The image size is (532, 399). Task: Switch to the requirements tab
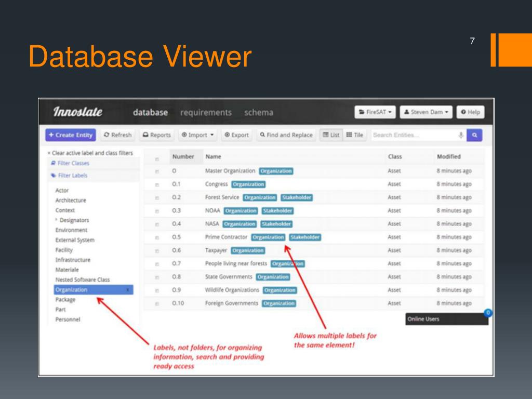point(206,112)
